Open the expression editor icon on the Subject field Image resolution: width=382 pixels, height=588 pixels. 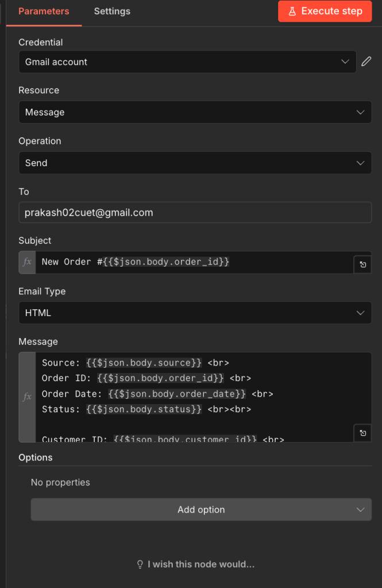click(x=362, y=264)
